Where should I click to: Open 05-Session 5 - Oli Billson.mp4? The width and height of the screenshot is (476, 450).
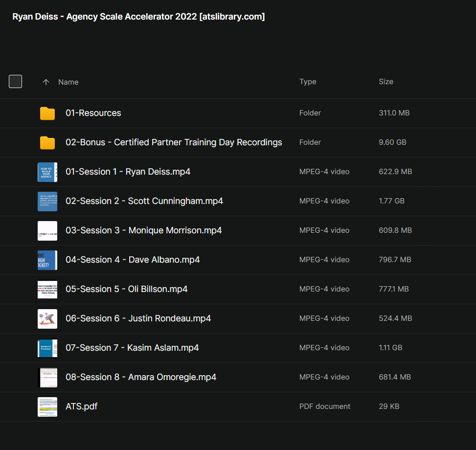pyautogui.click(x=126, y=289)
